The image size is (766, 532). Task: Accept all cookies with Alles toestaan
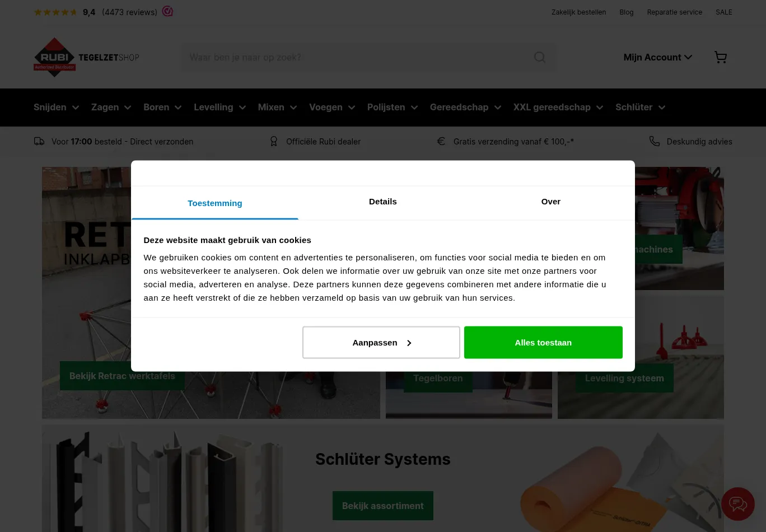[x=543, y=342]
